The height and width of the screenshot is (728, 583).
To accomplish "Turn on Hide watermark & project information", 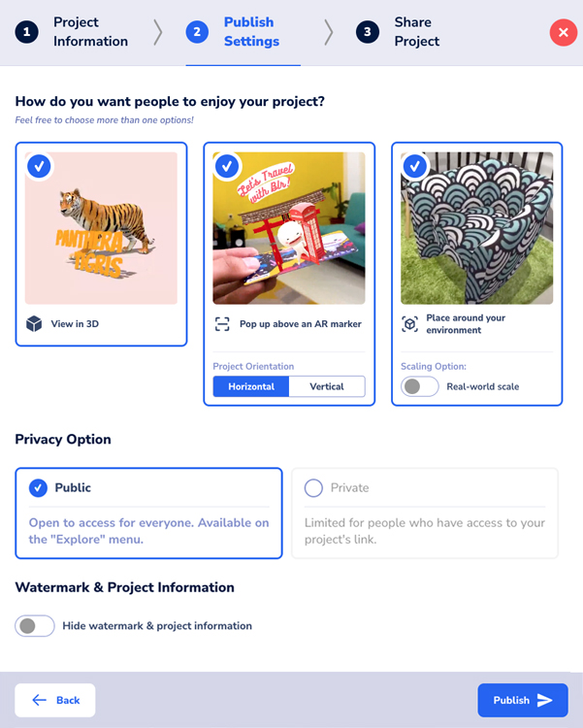I will (x=35, y=626).
